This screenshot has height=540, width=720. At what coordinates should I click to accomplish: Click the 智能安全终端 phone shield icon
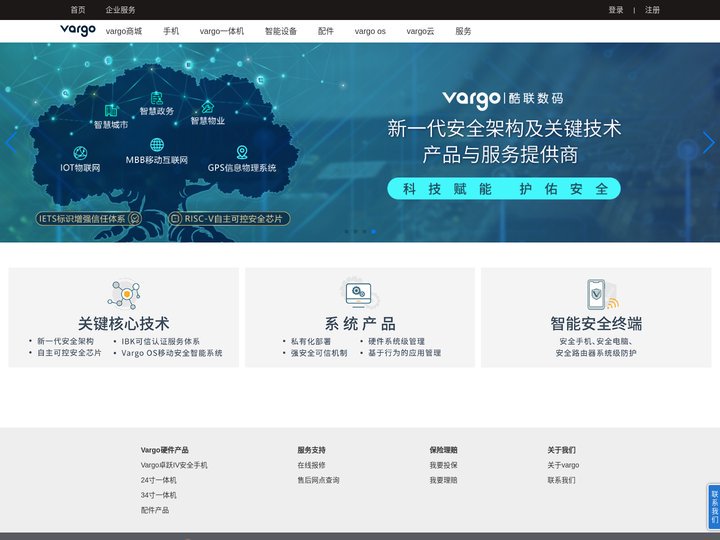click(602, 295)
